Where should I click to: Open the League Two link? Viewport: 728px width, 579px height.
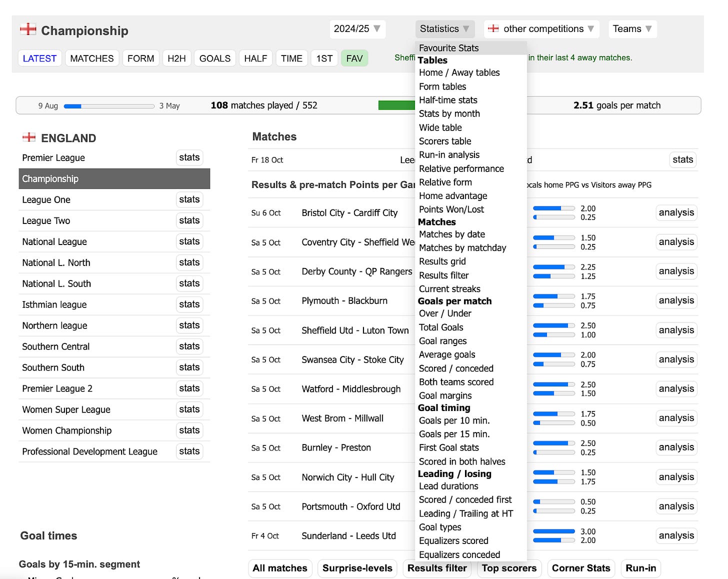click(x=46, y=220)
